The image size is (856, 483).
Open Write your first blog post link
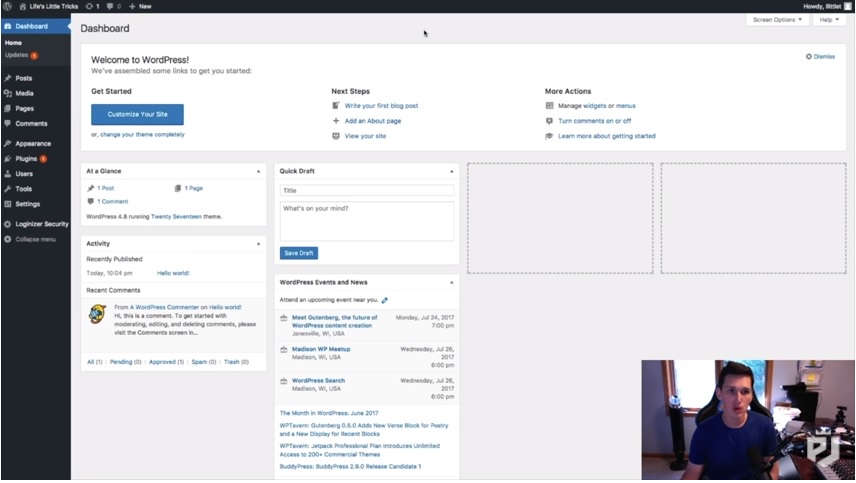(x=381, y=106)
